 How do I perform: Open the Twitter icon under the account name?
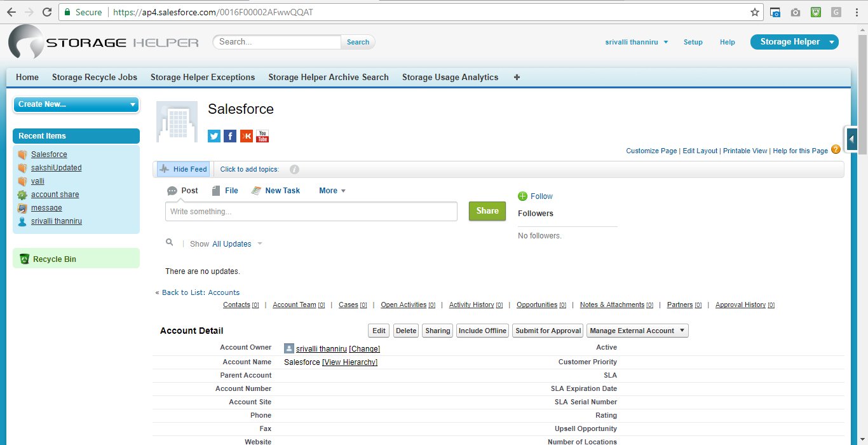214,136
